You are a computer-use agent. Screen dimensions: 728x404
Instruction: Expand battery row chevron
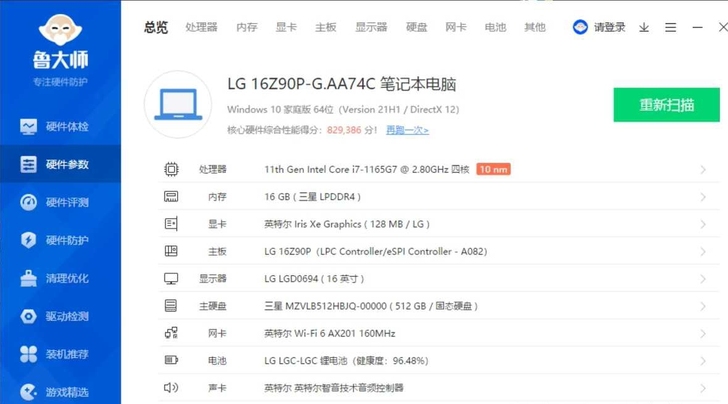tap(703, 361)
